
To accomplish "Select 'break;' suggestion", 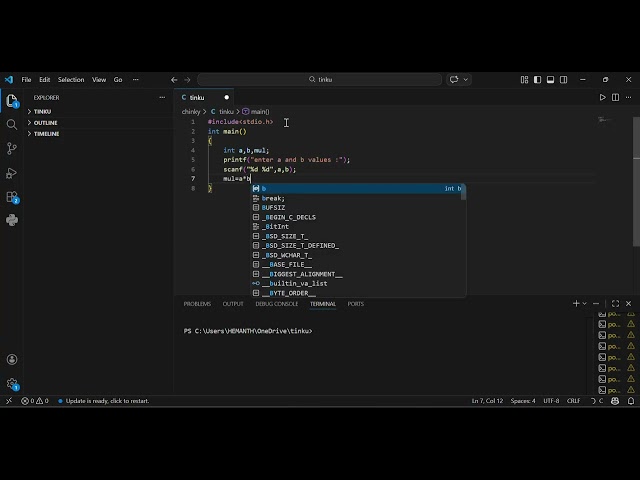I will tap(356, 198).
